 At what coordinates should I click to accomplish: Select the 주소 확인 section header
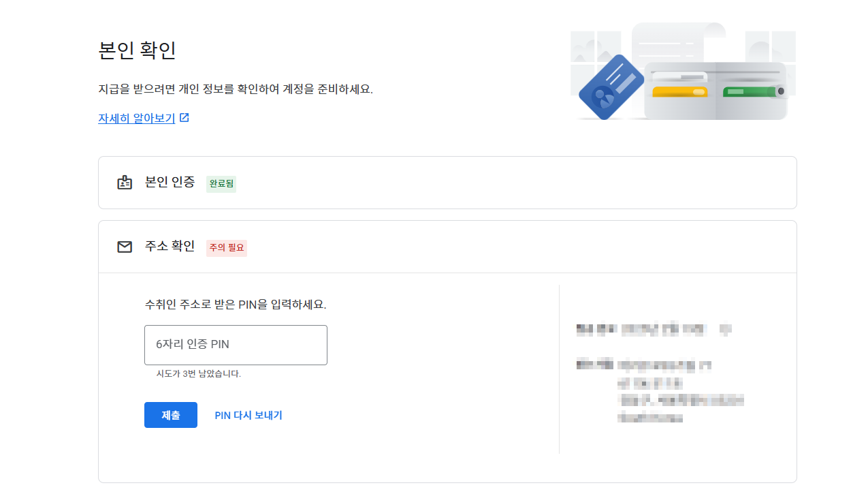coord(168,247)
